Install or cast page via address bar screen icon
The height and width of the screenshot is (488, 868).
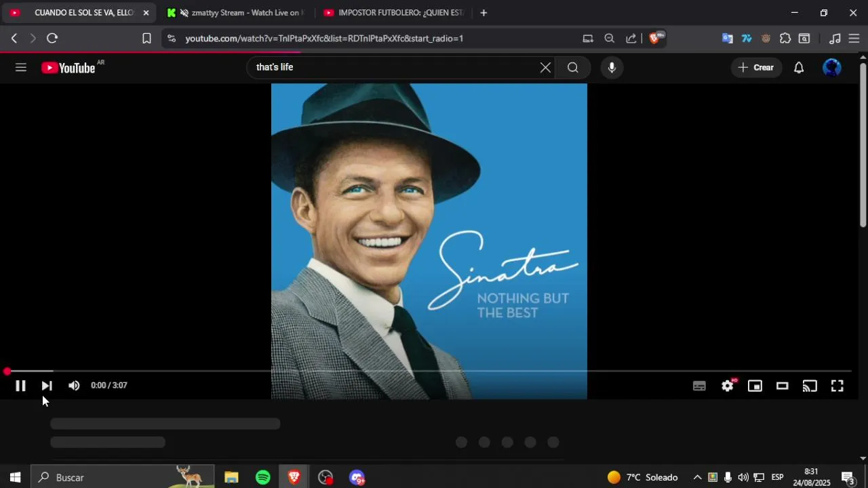(588, 39)
